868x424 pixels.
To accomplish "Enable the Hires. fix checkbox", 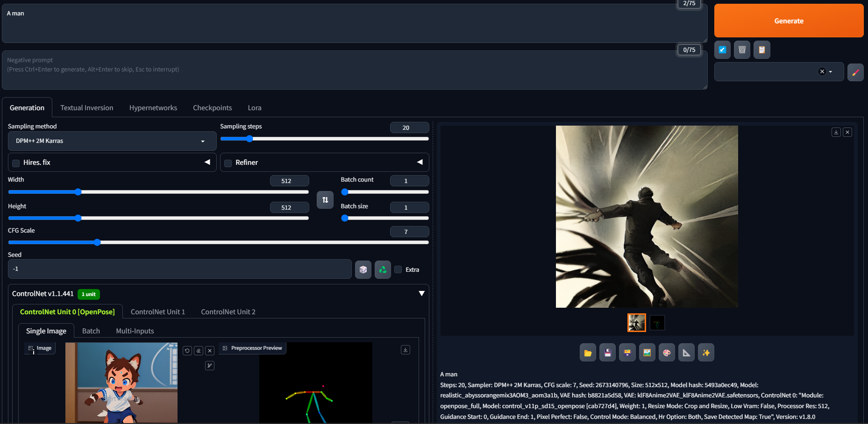I will point(16,163).
